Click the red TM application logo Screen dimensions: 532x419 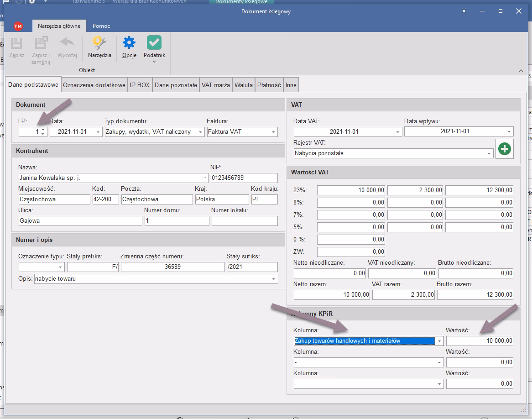[18, 26]
